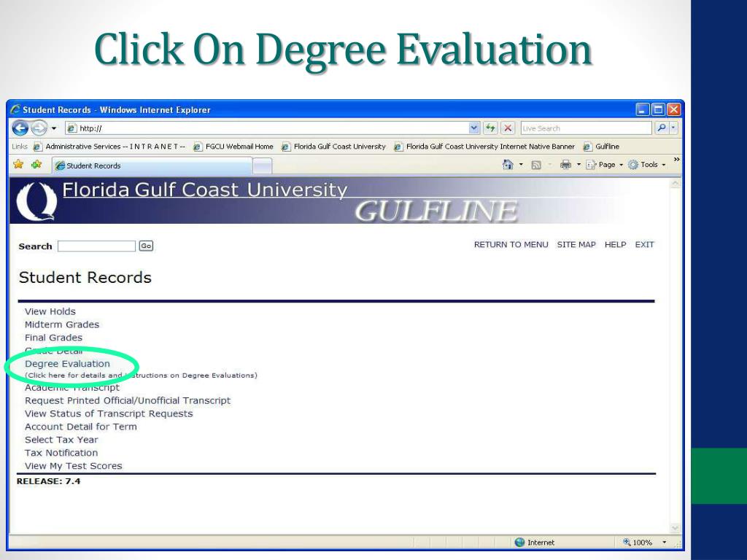Click the green Refresh icon

pos(489,128)
